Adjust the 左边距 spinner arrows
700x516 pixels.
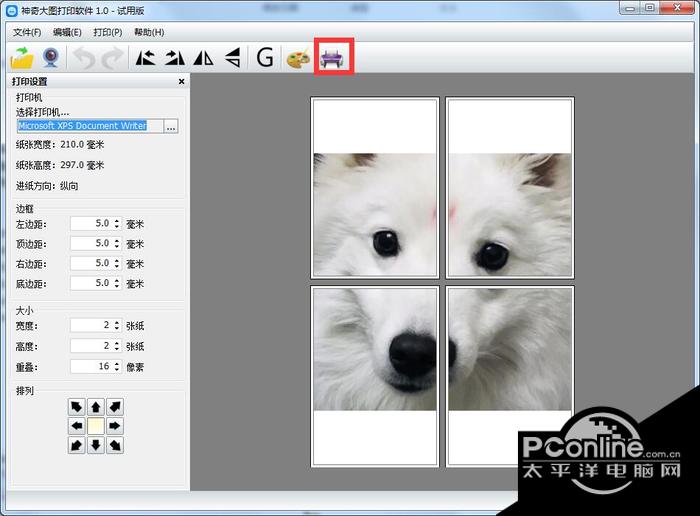tap(117, 223)
